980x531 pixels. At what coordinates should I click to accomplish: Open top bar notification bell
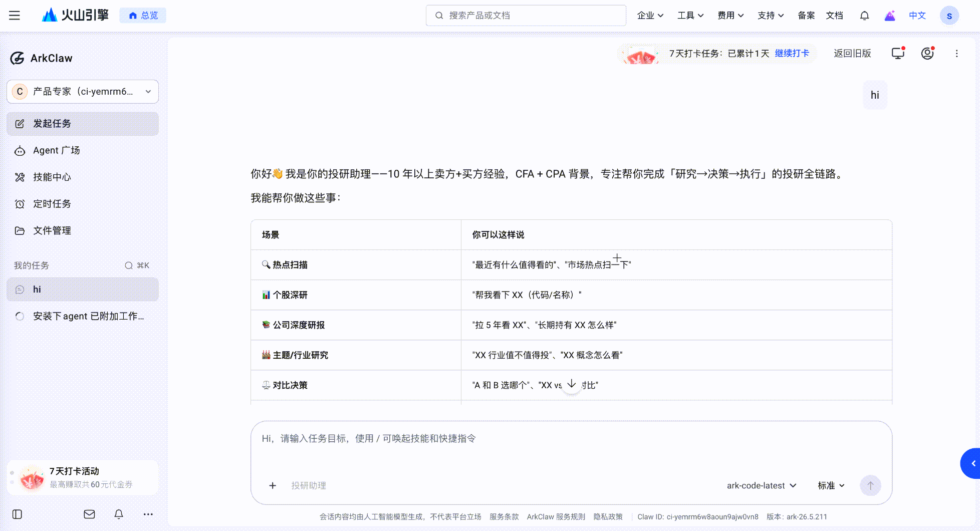click(x=864, y=16)
